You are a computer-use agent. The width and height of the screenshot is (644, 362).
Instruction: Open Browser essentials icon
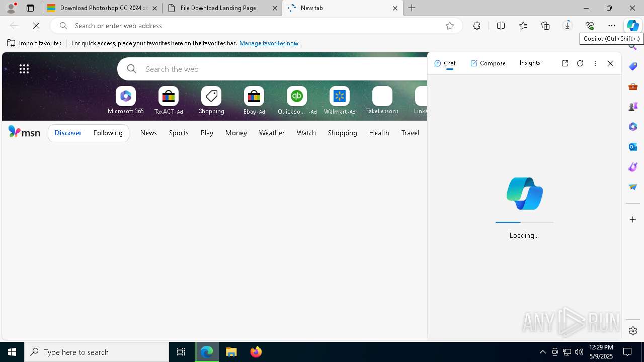pos(590,26)
